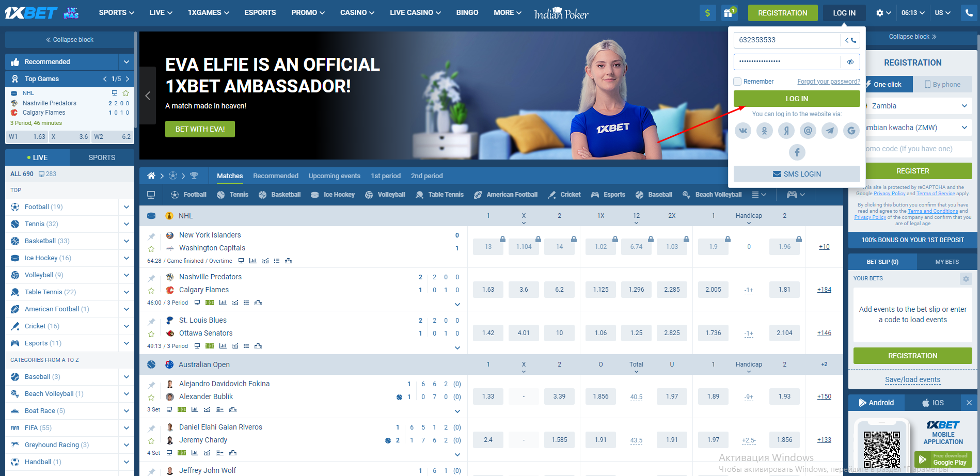This screenshot has height=476, width=980.
Task: Click Forgot your password link
Action: click(x=829, y=82)
